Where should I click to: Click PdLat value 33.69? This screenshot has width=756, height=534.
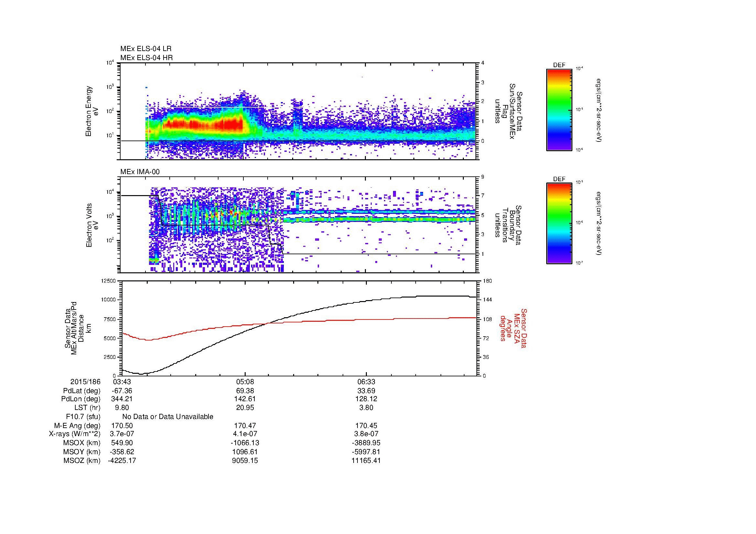[366, 391]
